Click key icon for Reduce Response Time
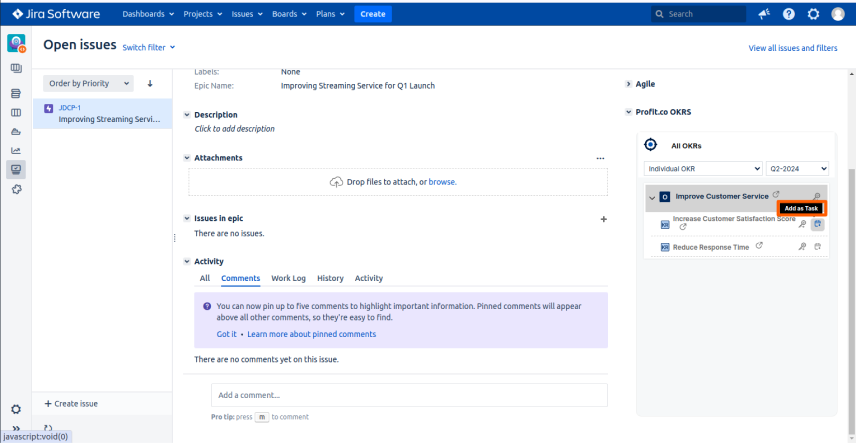This screenshot has height=443, width=856. pos(802,246)
